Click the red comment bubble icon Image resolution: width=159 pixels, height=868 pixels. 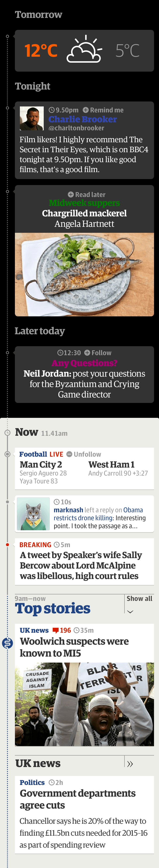pyautogui.click(x=56, y=630)
